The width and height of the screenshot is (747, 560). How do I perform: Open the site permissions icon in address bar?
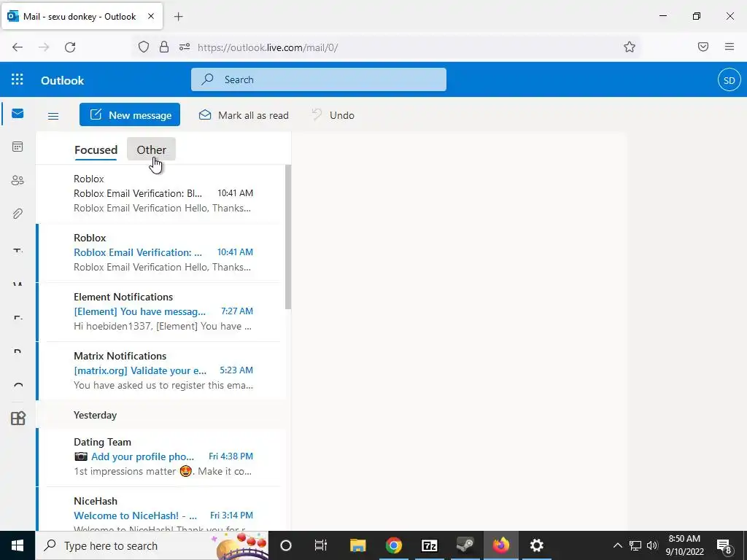[x=185, y=47]
